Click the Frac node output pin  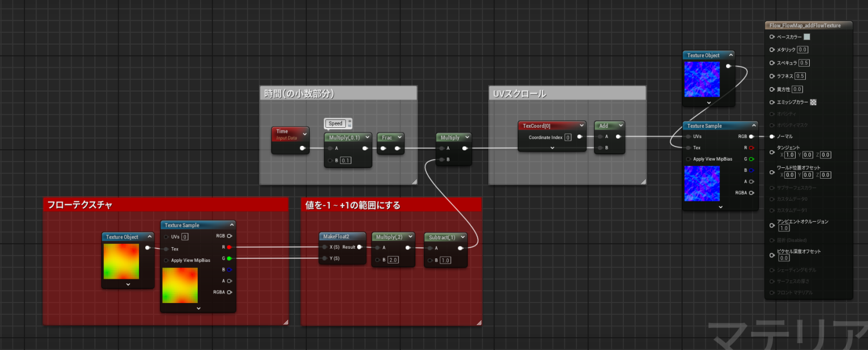pos(397,148)
